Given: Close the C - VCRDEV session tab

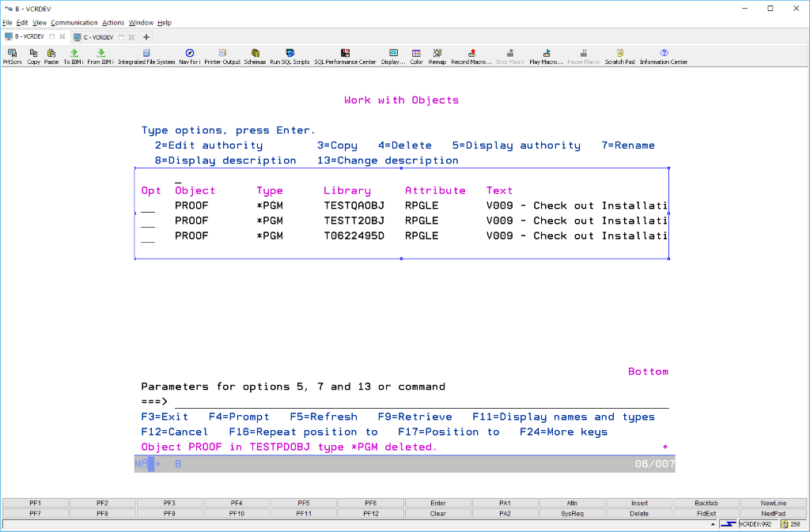Looking at the screenshot, I should point(132,37).
